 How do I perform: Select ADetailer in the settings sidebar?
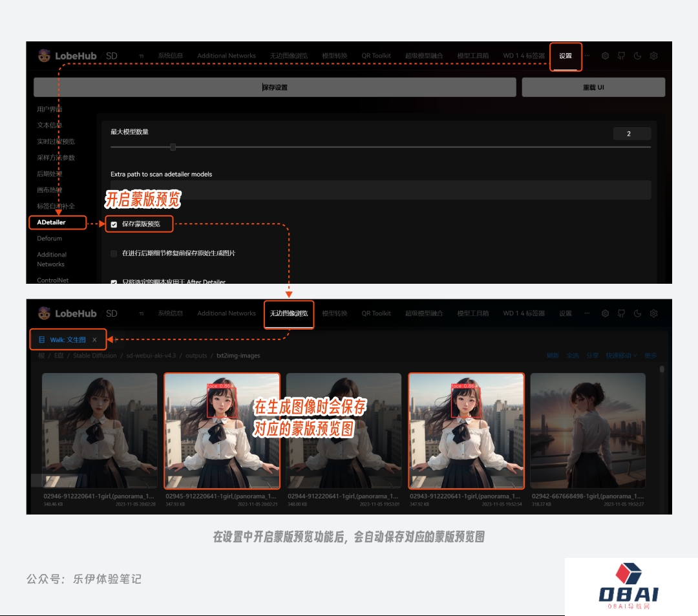(52, 222)
